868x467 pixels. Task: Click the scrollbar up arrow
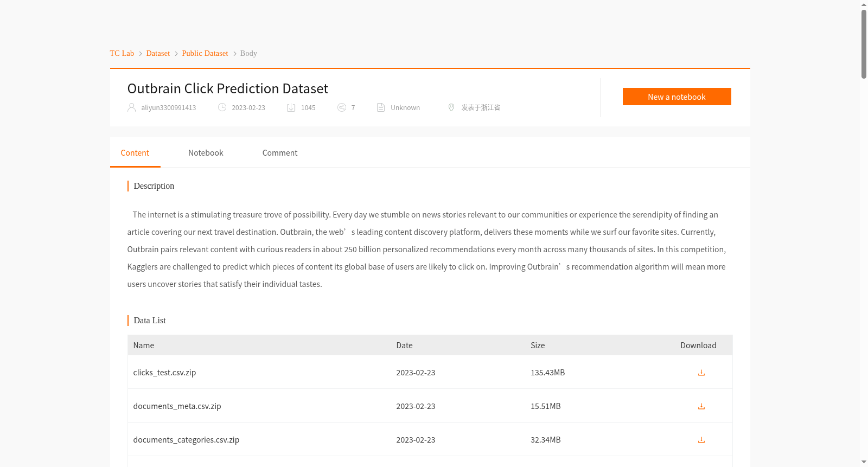[864, 4]
